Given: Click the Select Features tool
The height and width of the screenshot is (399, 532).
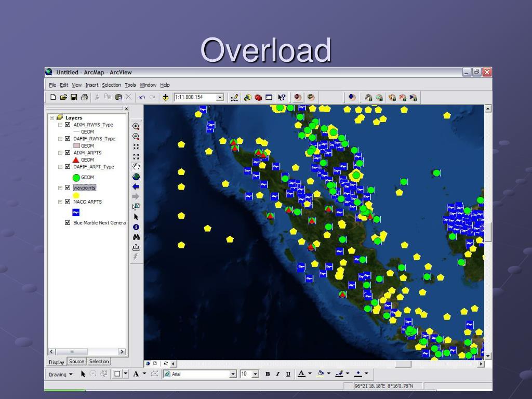Looking at the screenshot, I should click(136, 207).
